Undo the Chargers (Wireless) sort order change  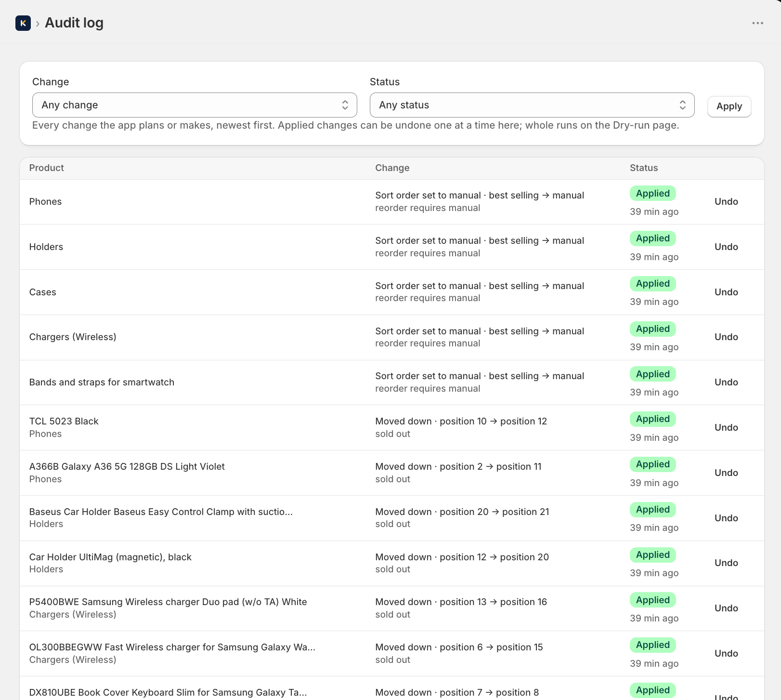click(726, 337)
